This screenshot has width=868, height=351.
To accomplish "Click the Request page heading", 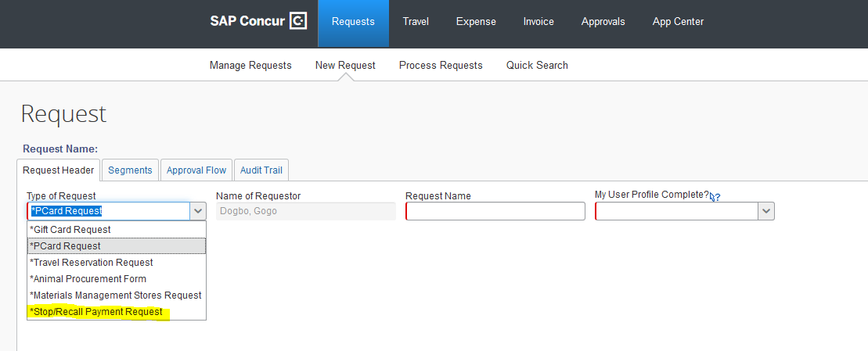I will pos(63,114).
